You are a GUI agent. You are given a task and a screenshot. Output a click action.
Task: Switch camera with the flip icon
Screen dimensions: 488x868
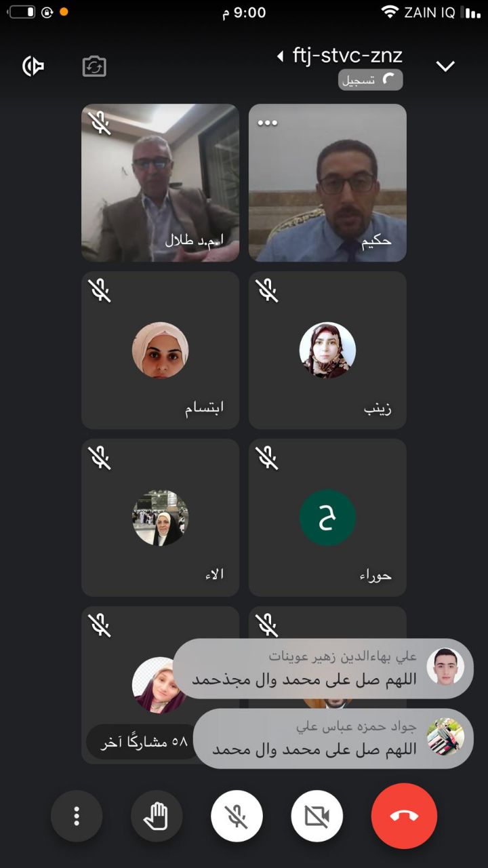pyautogui.click(x=94, y=66)
